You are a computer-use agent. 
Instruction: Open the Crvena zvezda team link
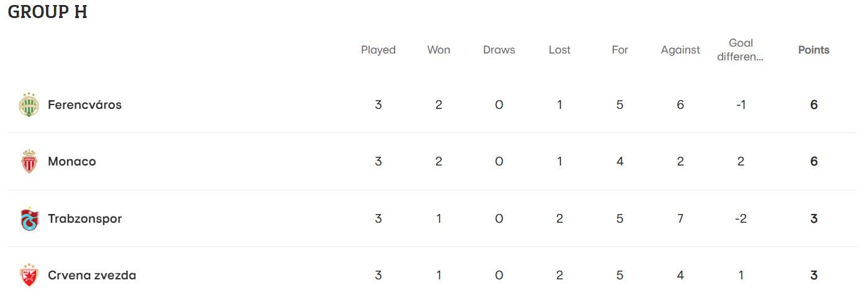pyautogui.click(x=92, y=276)
